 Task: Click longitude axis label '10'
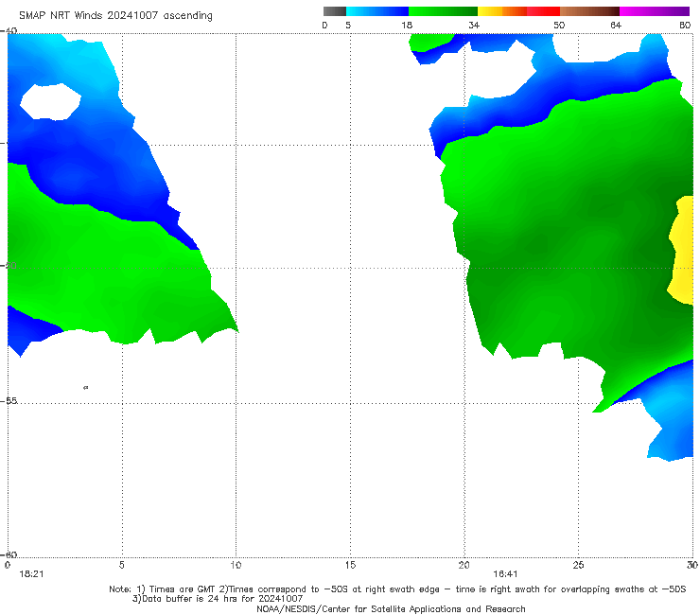tap(236, 565)
